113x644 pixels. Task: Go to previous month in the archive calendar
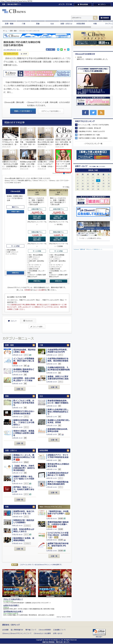tap(76, 170)
